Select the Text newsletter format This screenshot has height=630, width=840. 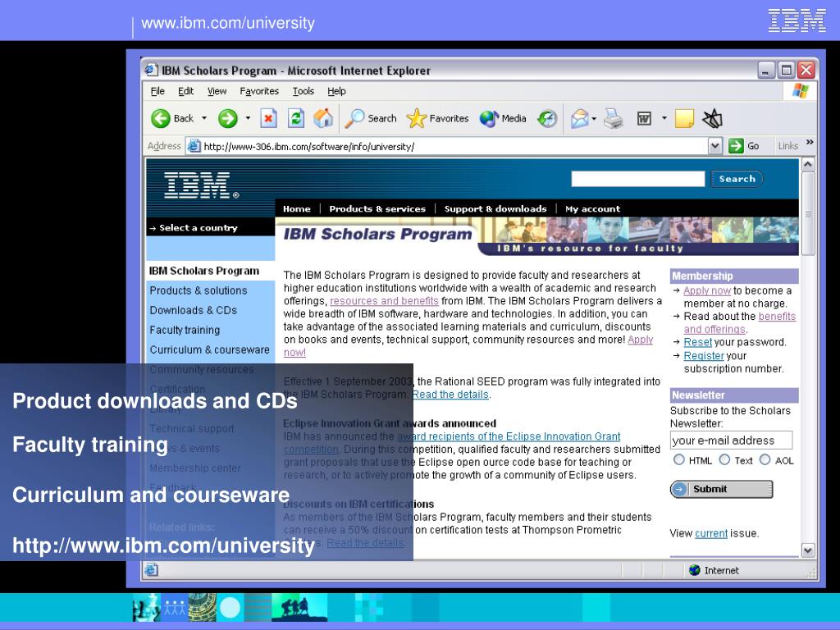724,459
